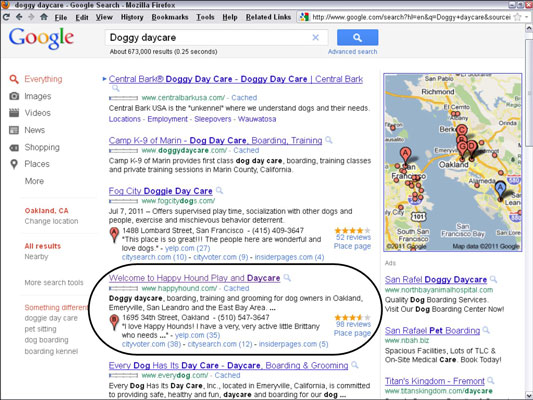Open the home page icon

[44, 17]
